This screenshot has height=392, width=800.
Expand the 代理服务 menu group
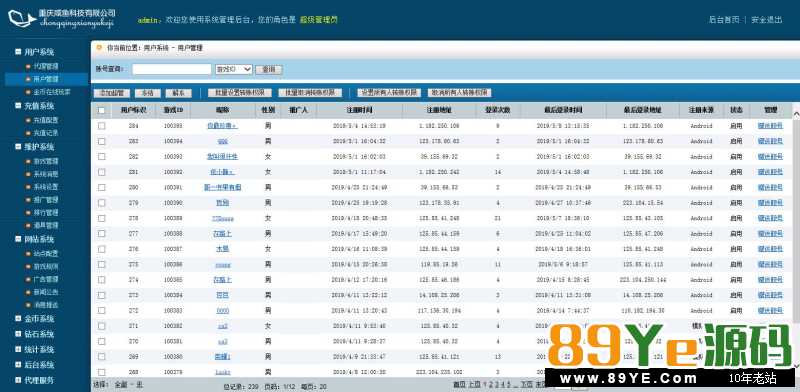(18, 380)
